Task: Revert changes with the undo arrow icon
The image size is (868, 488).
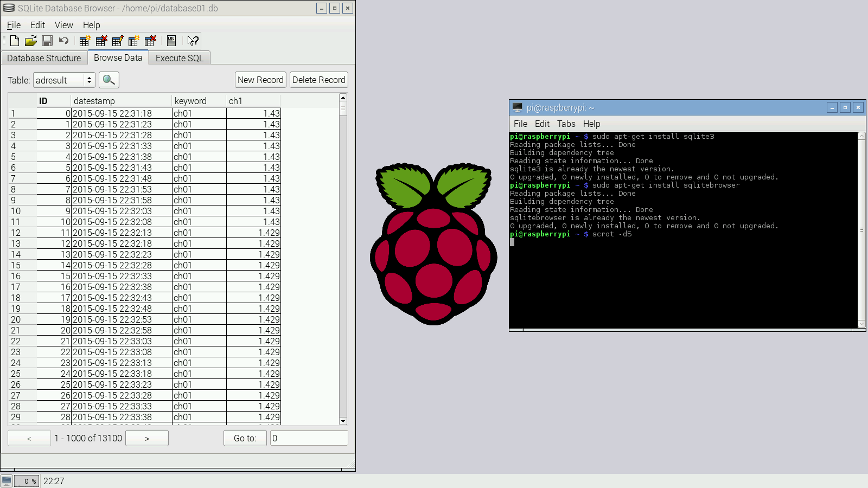Action: (x=63, y=41)
